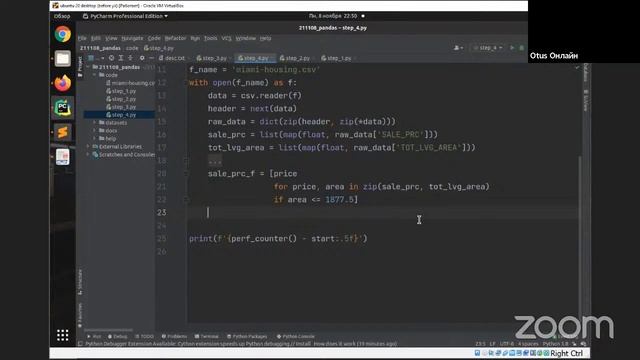This screenshot has height=360, width=640.
Task: Open the Обзор activities overview
Action: 62,16
